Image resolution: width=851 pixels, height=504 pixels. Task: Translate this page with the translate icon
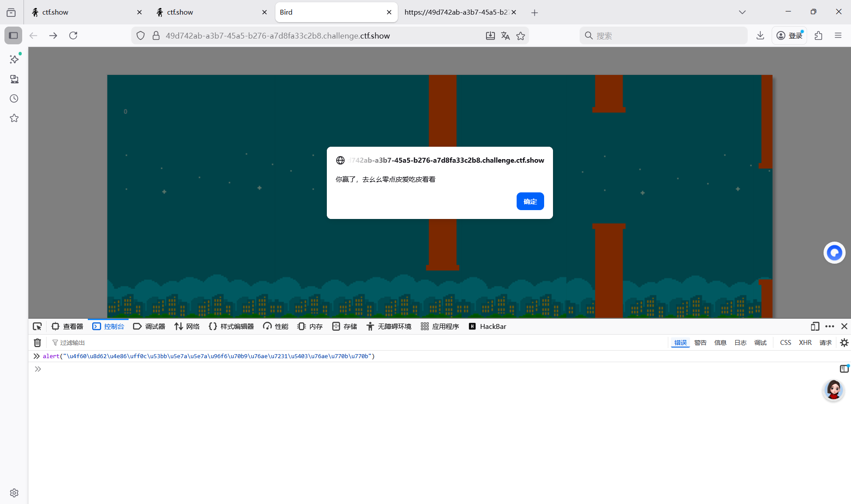coord(505,35)
